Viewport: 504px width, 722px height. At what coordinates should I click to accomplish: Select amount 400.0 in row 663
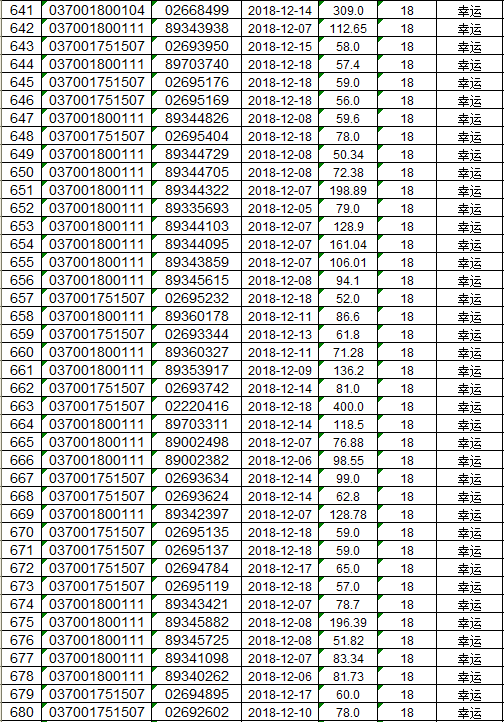[348, 406]
